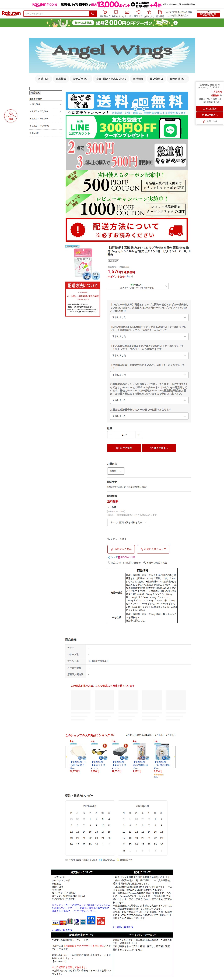Screen dimensions: 224x980
Task: Open the 商品検索 menu tab
Action: pyautogui.click(x=61, y=79)
